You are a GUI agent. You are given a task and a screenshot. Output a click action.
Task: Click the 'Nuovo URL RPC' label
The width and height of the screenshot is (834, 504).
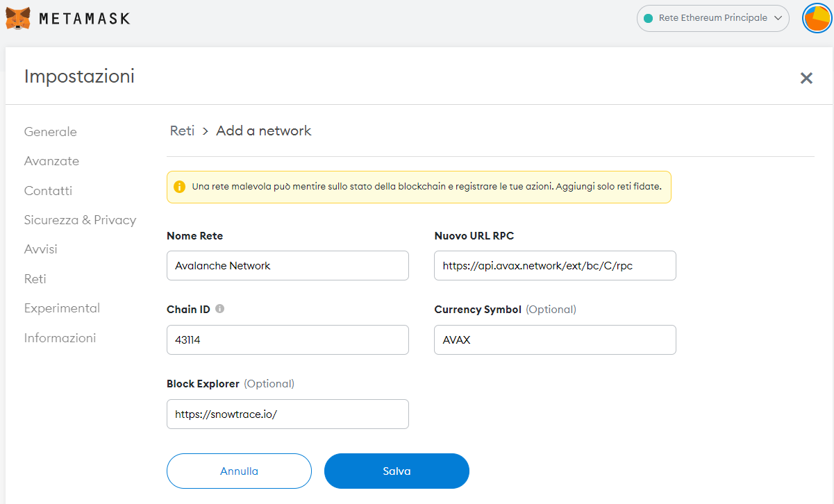474,236
